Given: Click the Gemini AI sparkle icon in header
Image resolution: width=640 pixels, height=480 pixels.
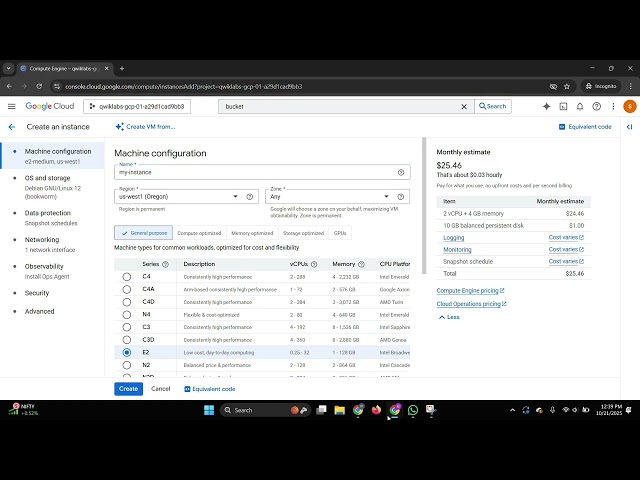Looking at the screenshot, I should click(x=546, y=107).
